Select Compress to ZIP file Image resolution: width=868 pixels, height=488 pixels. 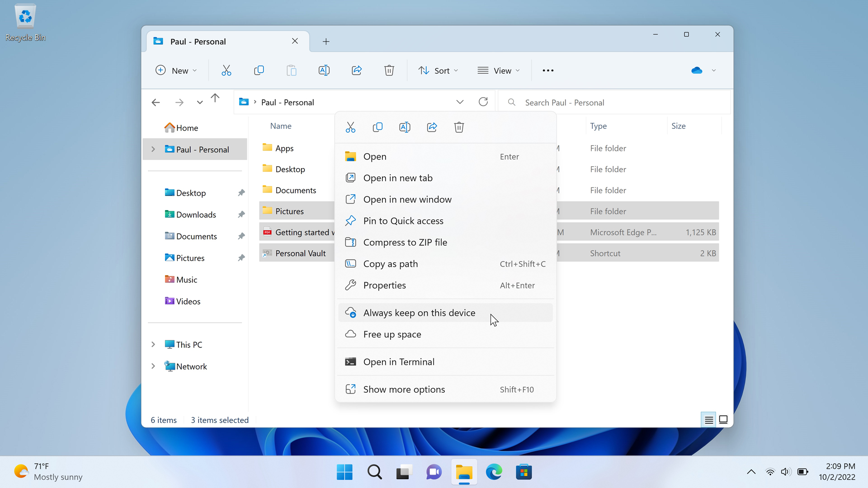pyautogui.click(x=405, y=242)
